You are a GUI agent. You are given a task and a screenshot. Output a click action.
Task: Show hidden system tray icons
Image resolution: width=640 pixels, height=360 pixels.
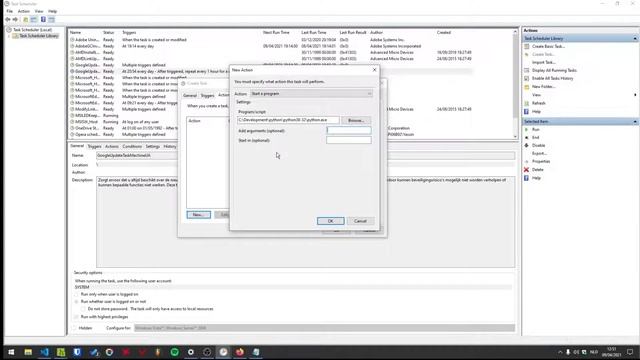(560, 352)
